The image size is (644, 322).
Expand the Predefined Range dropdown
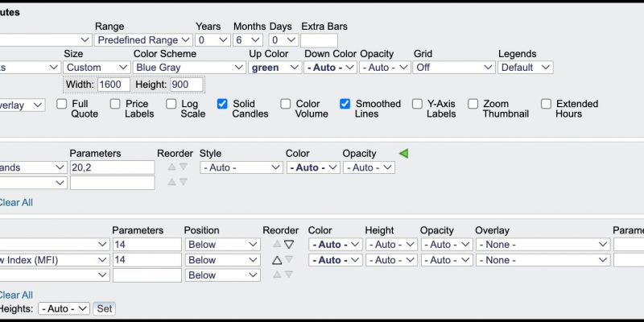[x=143, y=40]
